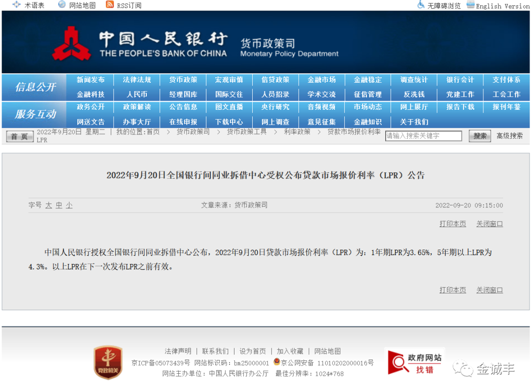Viewport: 532px width, 392px height.
Task: Set font size to 小
Action: tap(69, 205)
